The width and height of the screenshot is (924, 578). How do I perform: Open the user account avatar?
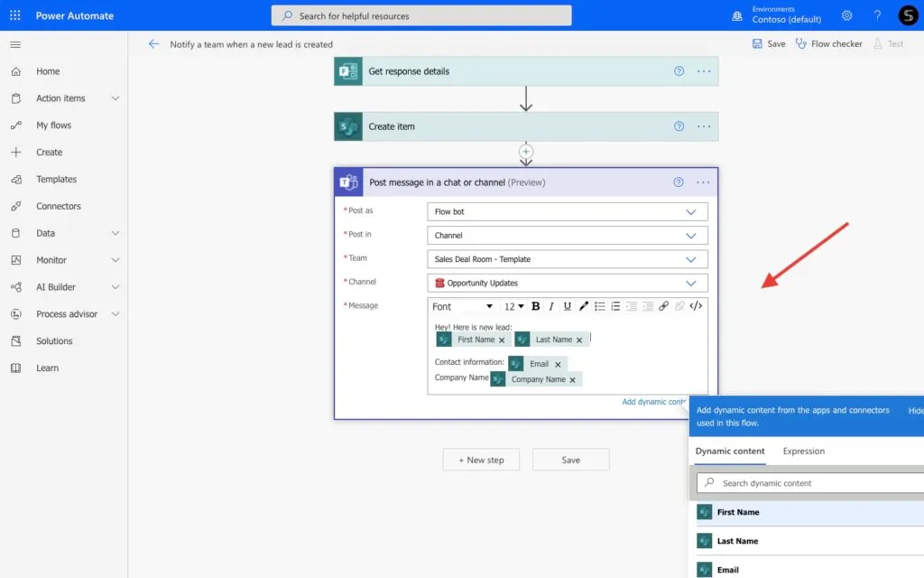point(908,15)
